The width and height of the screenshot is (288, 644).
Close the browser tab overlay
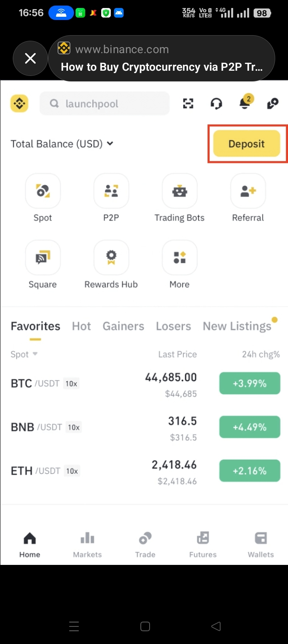click(x=30, y=59)
